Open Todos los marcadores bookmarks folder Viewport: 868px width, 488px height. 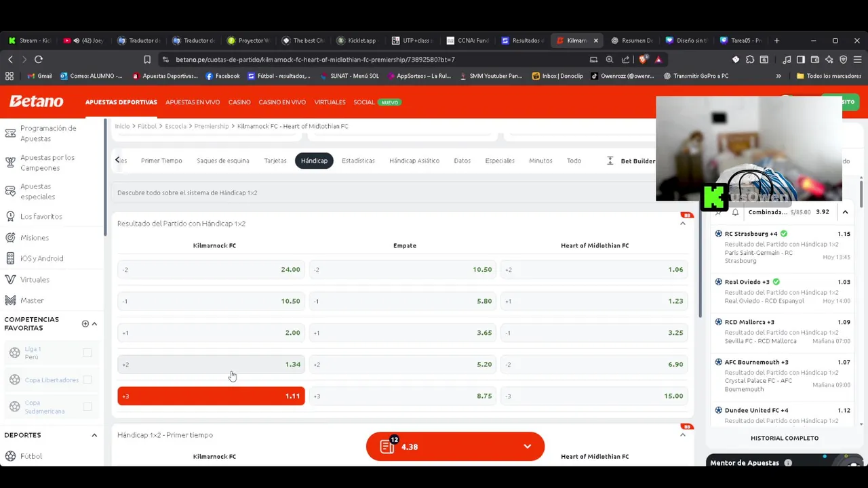[x=829, y=76]
